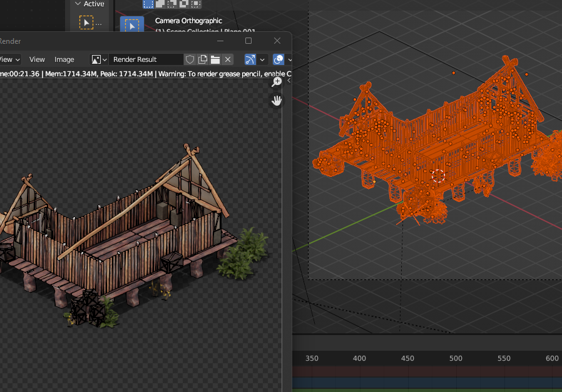
Task: Click the new image copy icon
Action: pos(203,59)
